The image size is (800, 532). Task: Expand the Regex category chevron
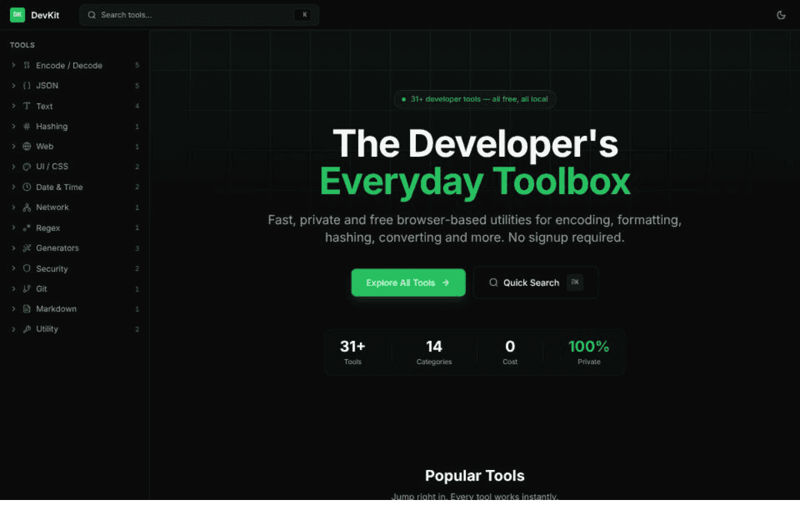(x=13, y=228)
